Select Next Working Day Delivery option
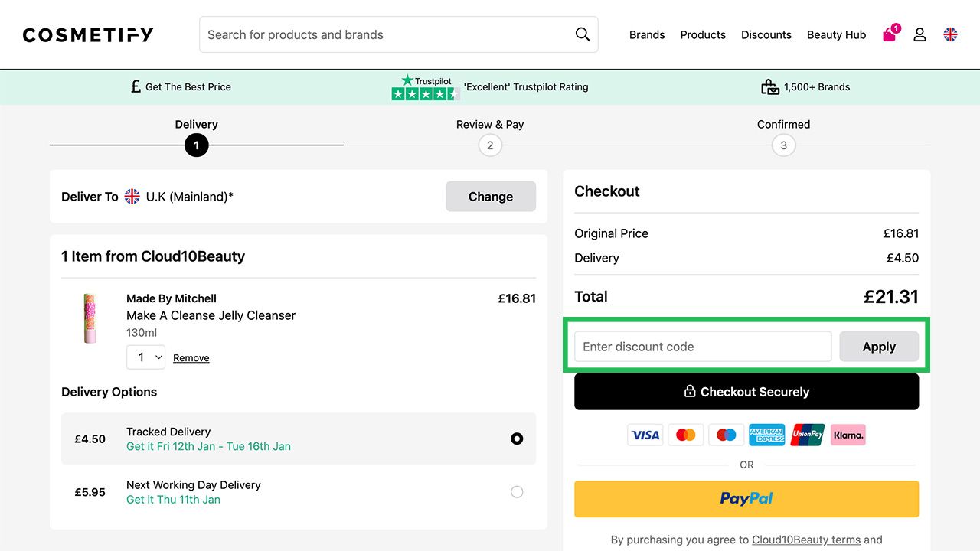Viewport: 980px width, 551px height. coord(517,492)
